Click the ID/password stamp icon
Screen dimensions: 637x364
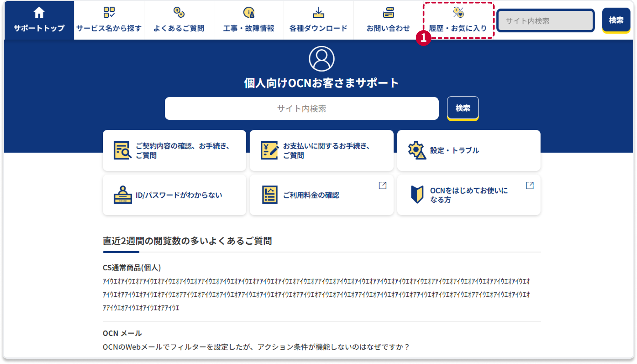coord(122,195)
